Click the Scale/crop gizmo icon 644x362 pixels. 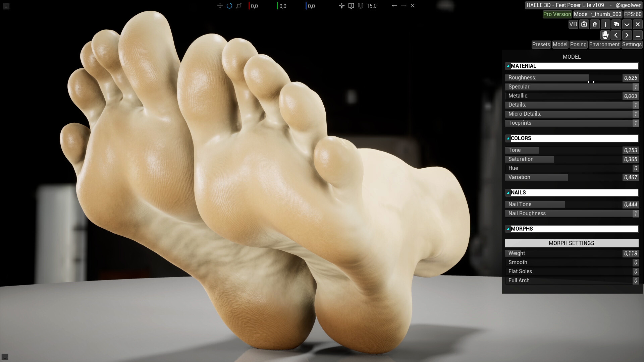point(239,6)
